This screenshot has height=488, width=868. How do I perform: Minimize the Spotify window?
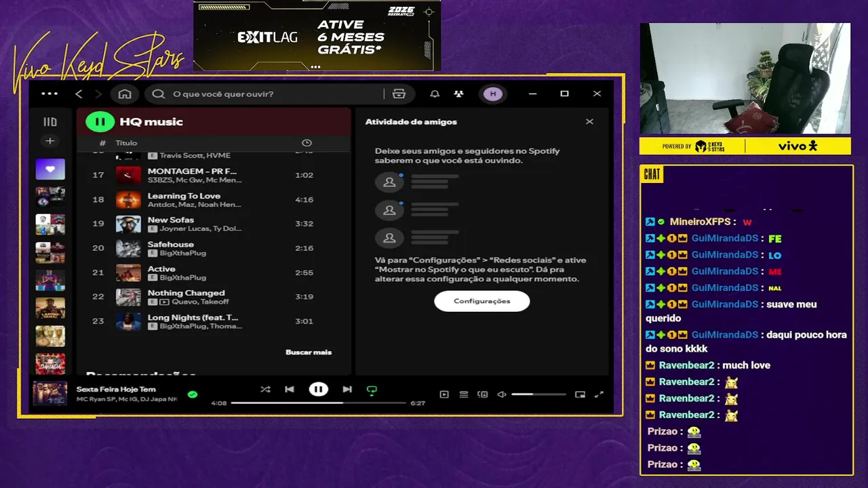(532, 94)
